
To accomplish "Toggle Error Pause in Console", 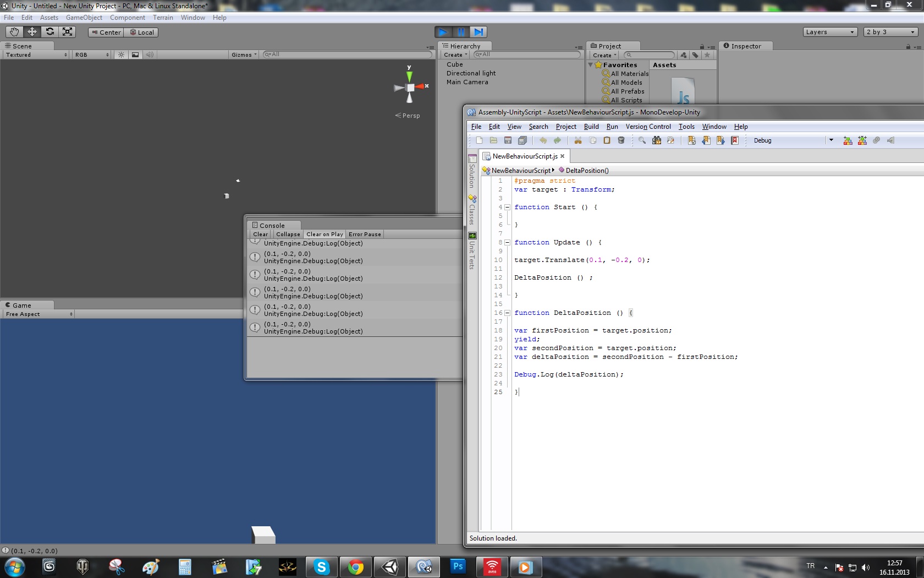I will tap(365, 235).
